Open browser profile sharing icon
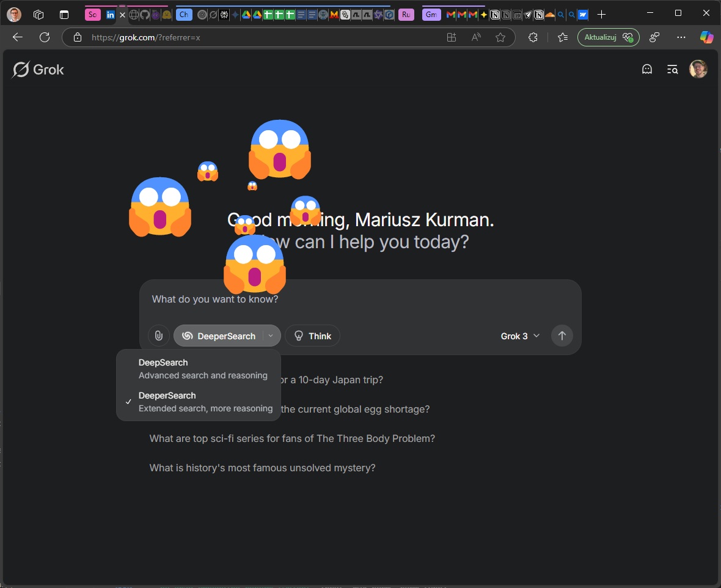The image size is (721, 588). [654, 37]
